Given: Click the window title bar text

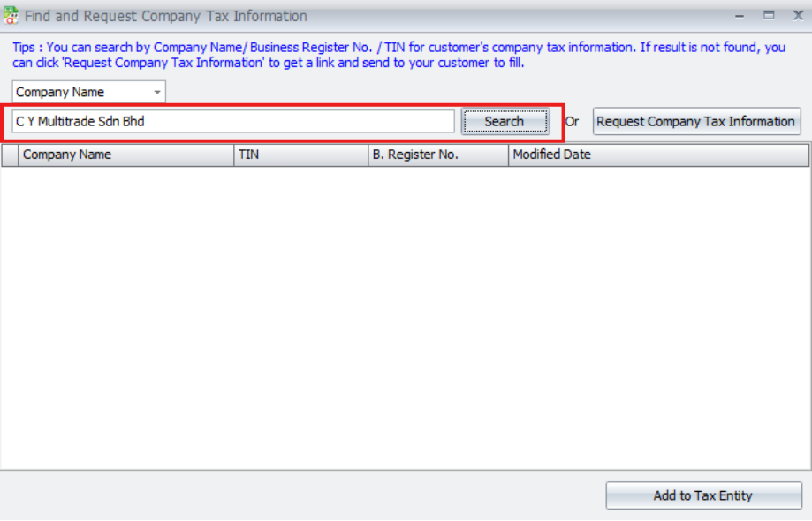Looking at the screenshot, I should tap(166, 16).
